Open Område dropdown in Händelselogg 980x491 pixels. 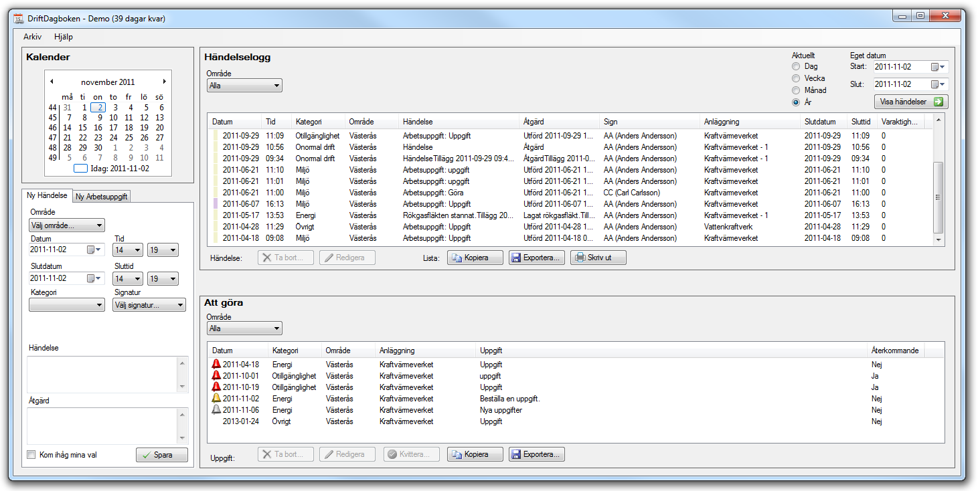244,86
